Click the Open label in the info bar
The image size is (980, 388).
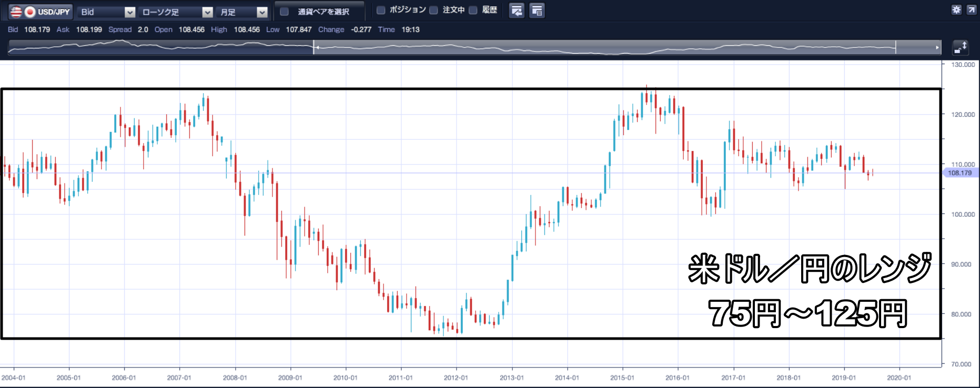163,29
